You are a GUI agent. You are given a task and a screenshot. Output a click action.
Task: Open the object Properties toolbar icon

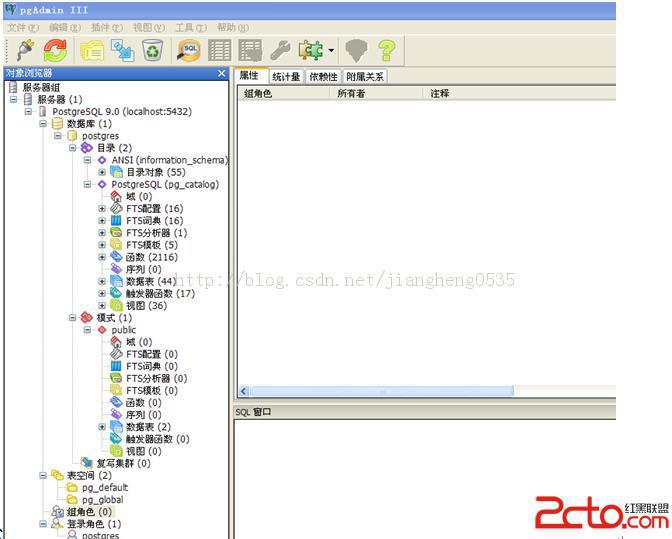click(x=92, y=51)
